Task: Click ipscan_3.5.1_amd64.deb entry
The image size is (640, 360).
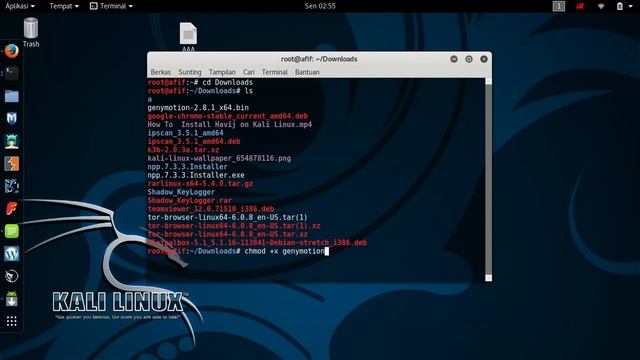Action: [x=194, y=141]
